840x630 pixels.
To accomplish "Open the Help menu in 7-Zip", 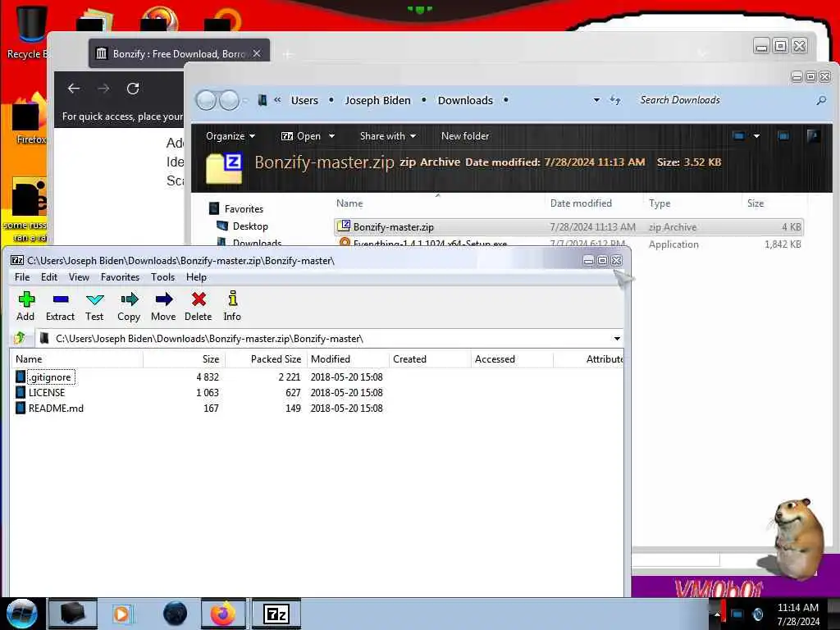I will [x=196, y=277].
